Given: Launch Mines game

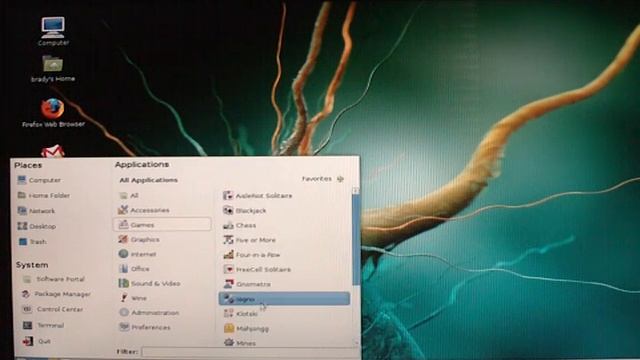Looking at the screenshot, I should (240, 343).
